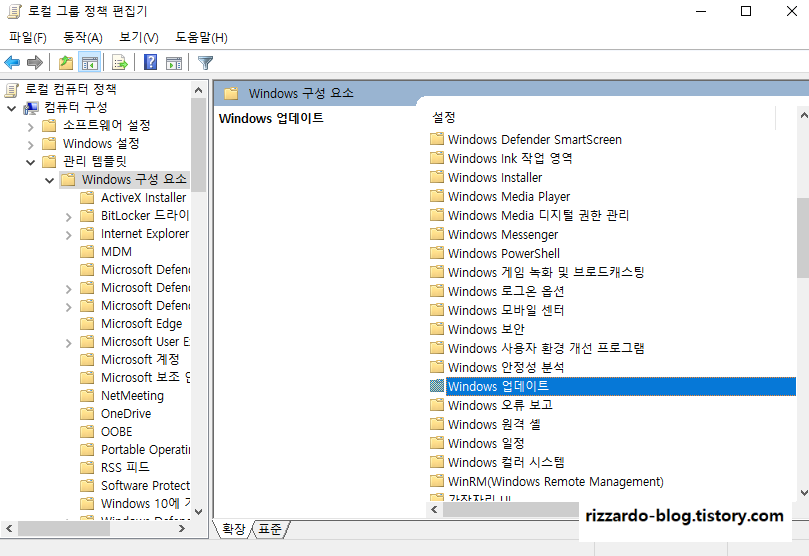The height and width of the screenshot is (556, 809).
Task: Click the Windows Installer folder icon
Action: [x=437, y=177]
